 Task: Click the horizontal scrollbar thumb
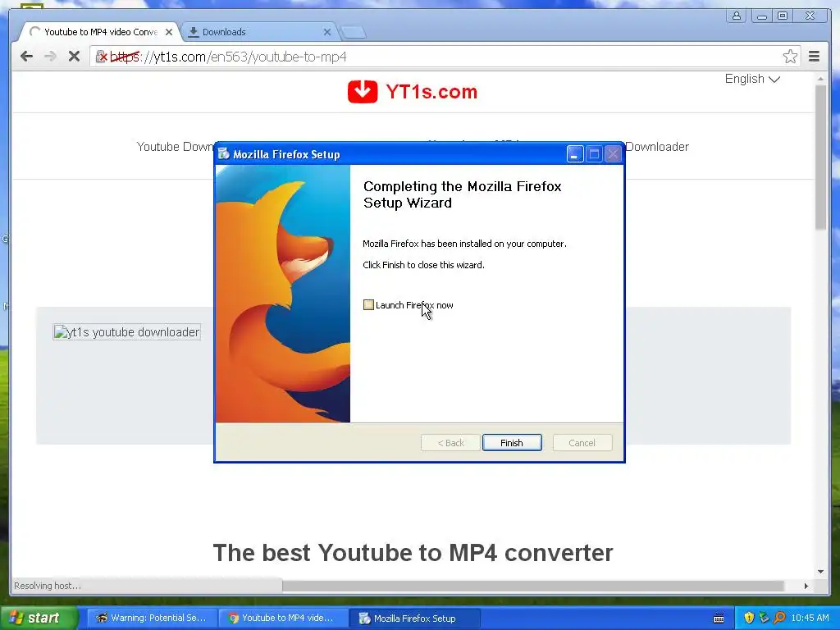(533, 586)
